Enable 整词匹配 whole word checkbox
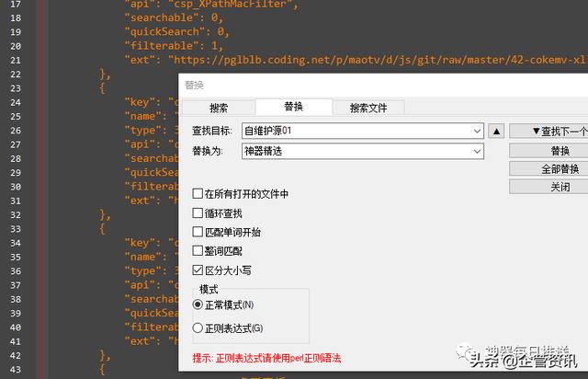588x379 pixels. point(198,251)
